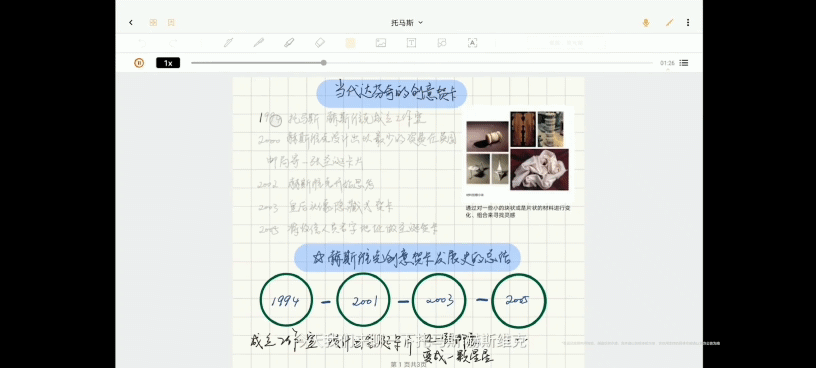This screenshot has height=368, width=816.
Task: Go back using the top-left arrow
Action: 131,22
